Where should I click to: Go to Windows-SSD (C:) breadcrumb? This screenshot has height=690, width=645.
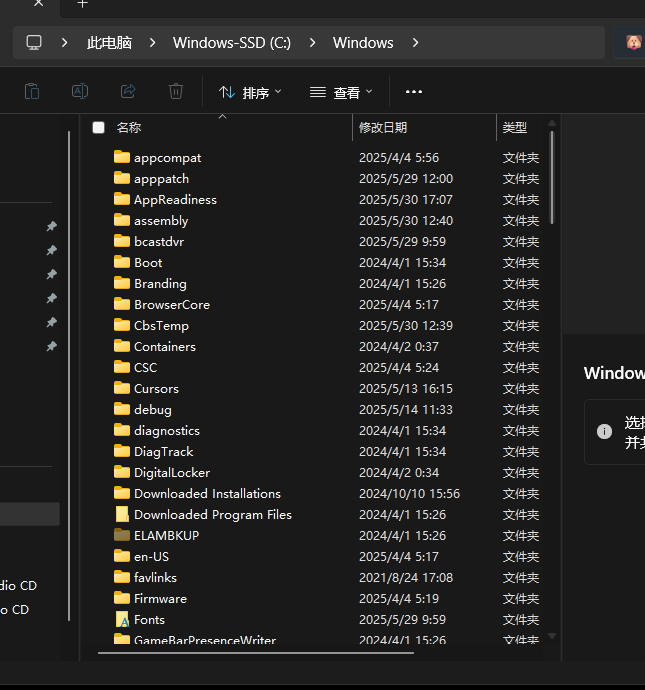coord(232,43)
